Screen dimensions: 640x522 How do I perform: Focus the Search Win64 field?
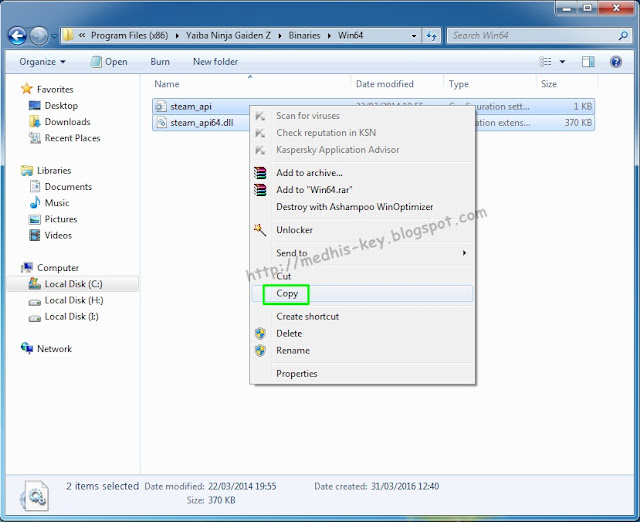(x=539, y=36)
